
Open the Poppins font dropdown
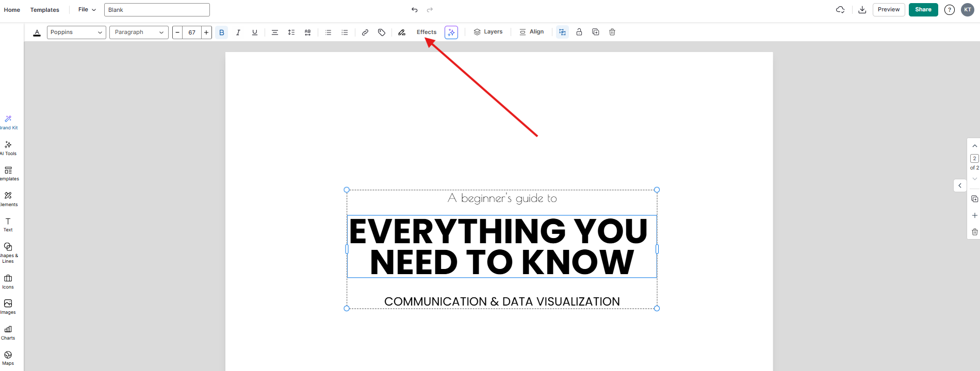(76, 32)
